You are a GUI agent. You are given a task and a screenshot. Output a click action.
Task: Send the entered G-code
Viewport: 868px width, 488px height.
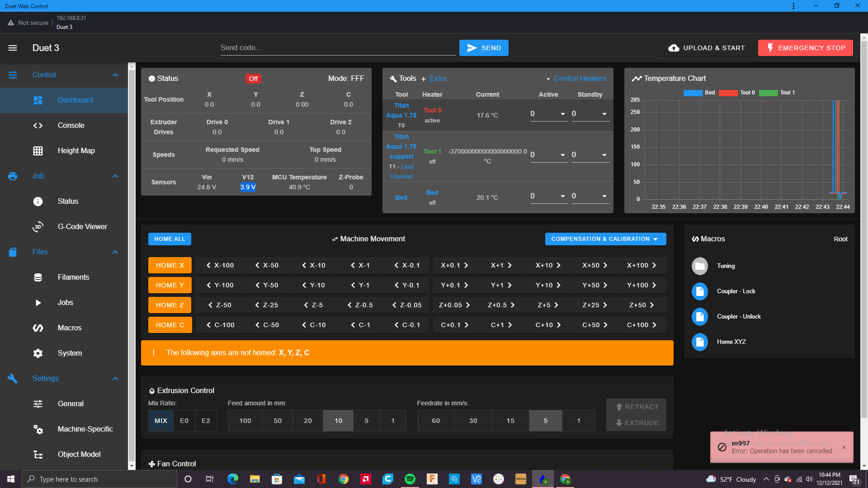pyautogui.click(x=484, y=48)
